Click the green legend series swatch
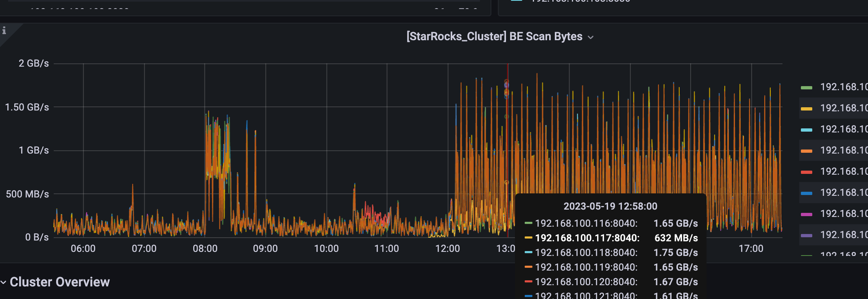This screenshot has height=299, width=868. click(x=806, y=87)
